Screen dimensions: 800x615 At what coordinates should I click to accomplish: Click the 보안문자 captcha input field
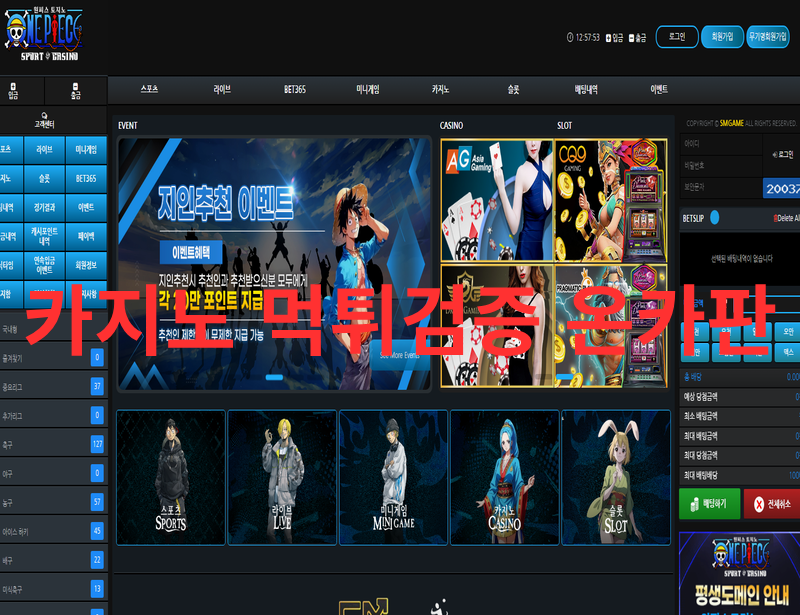(x=721, y=187)
